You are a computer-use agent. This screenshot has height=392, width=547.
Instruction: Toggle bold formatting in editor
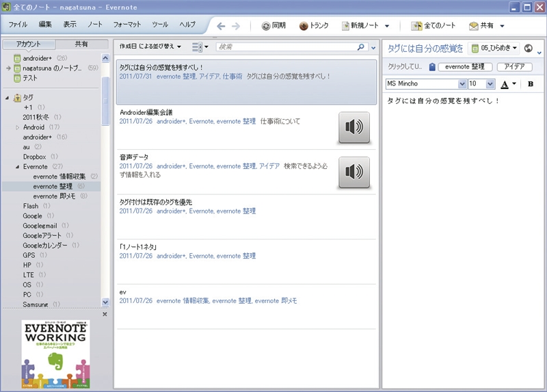click(x=531, y=83)
